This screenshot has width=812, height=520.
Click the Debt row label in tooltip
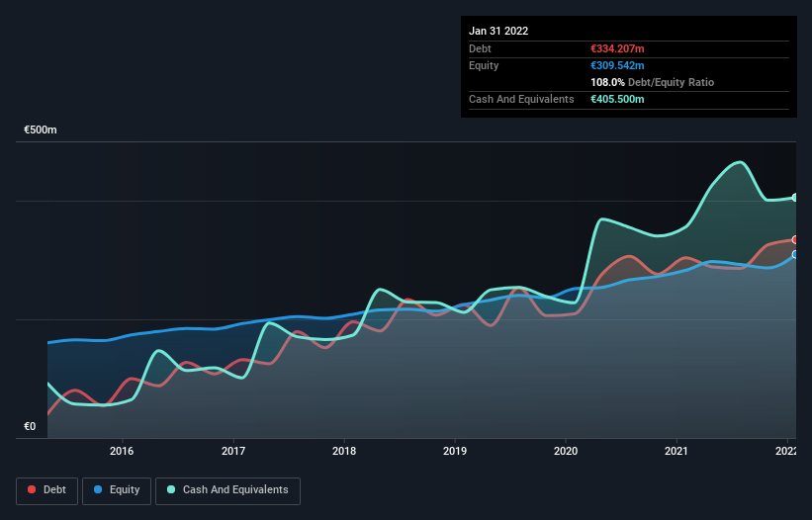(x=480, y=48)
